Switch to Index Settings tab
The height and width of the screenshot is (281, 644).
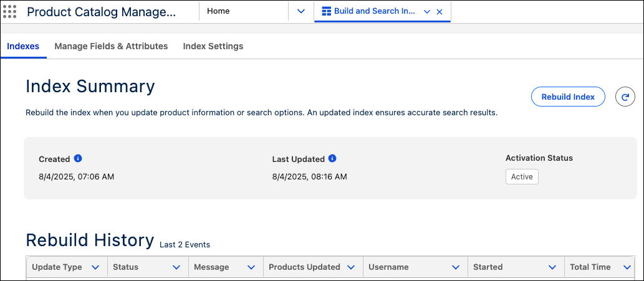pyautogui.click(x=213, y=46)
